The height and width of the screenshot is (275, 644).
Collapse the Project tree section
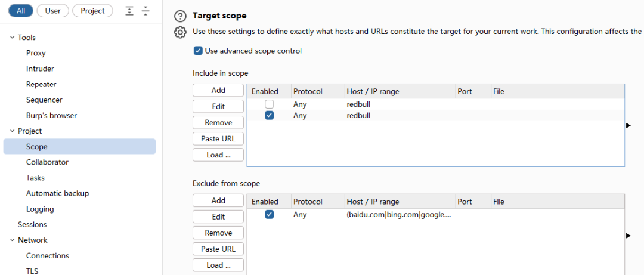coord(12,131)
